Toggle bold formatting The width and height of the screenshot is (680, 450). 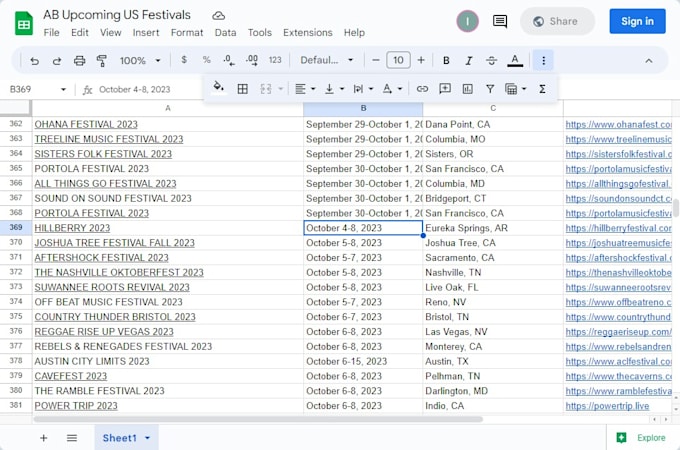(446, 61)
